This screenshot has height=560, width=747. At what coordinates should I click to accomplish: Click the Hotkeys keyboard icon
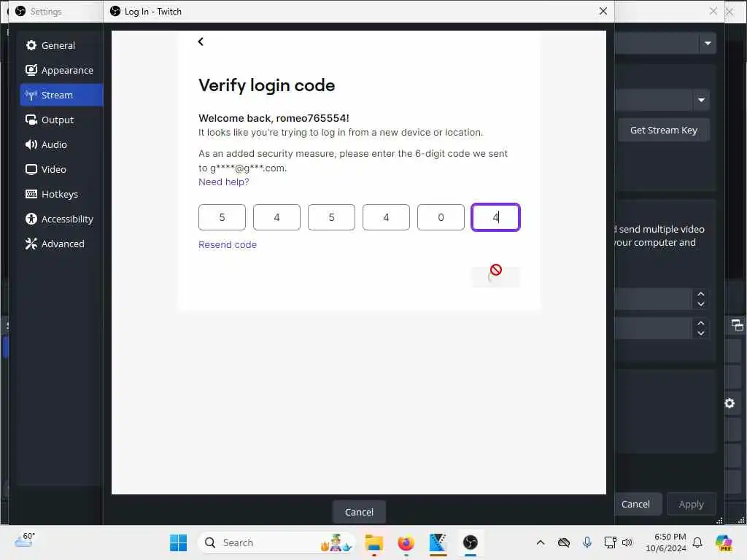coord(31,194)
